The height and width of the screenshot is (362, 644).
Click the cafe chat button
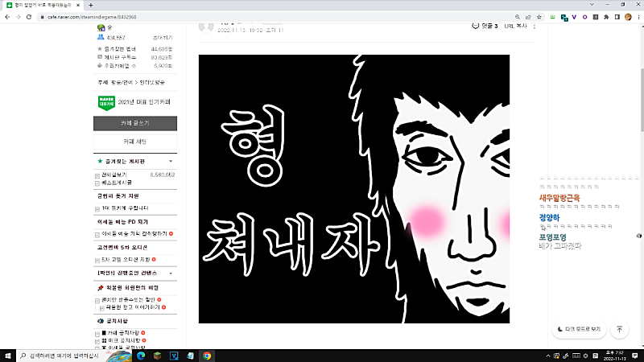[x=135, y=142]
